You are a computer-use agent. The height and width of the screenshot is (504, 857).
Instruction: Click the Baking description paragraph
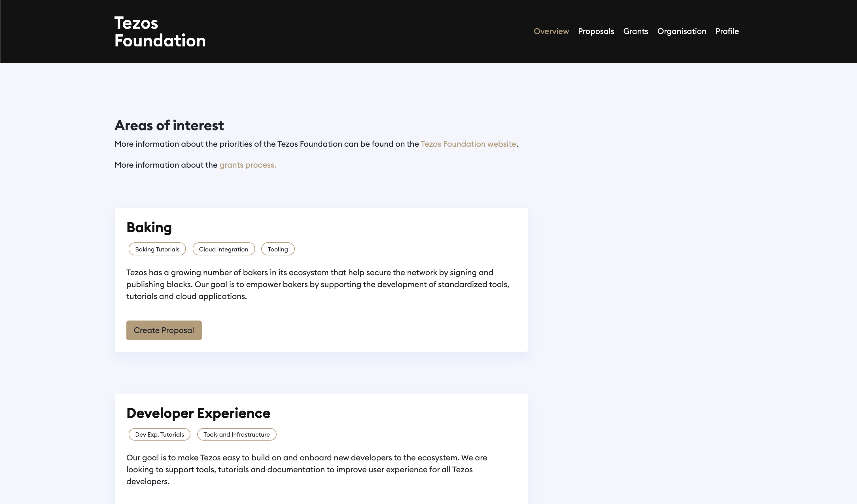point(317,285)
